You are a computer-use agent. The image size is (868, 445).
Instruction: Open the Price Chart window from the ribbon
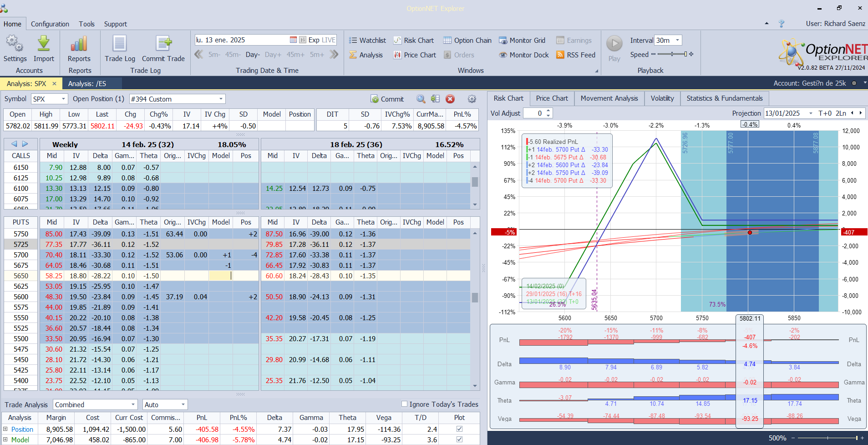415,55
